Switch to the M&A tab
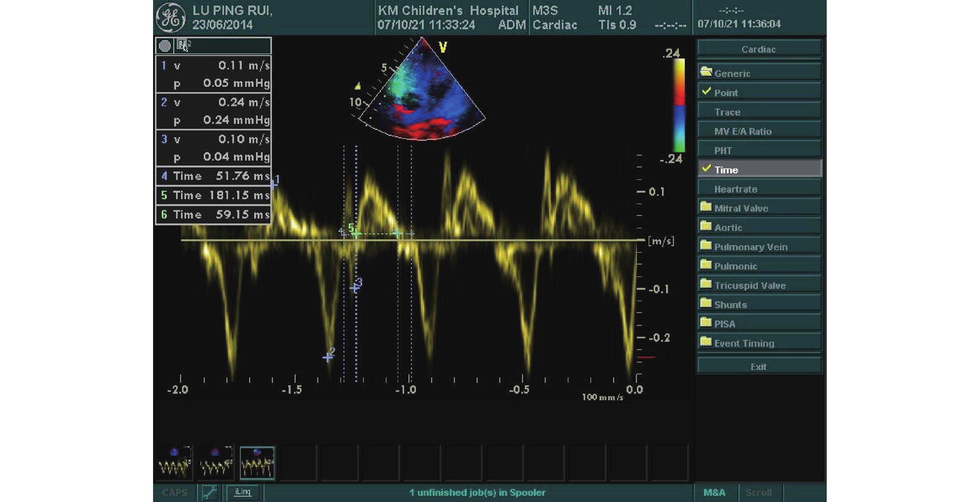This screenshot has width=980, height=502. pos(714,492)
